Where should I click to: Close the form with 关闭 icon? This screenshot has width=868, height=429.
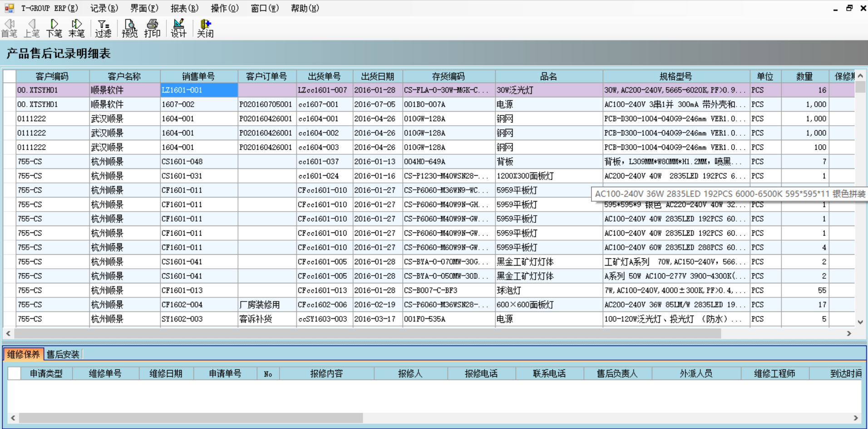coord(205,28)
